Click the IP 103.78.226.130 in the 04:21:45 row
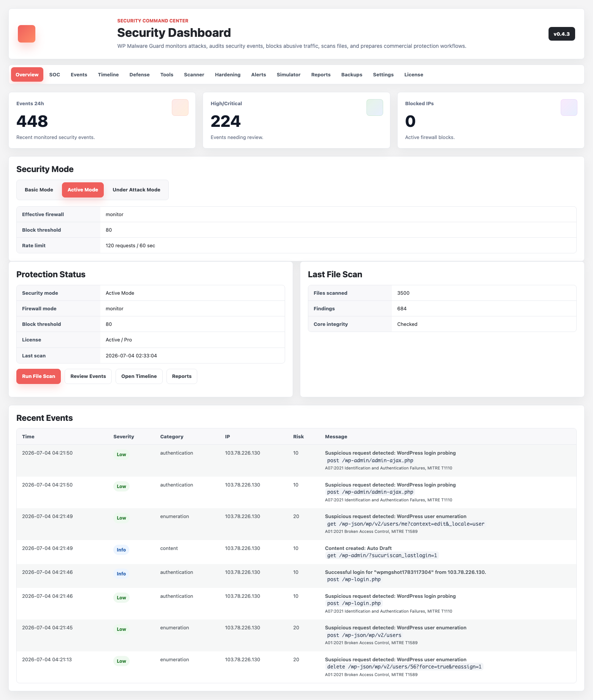593x700 pixels. pos(243,628)
